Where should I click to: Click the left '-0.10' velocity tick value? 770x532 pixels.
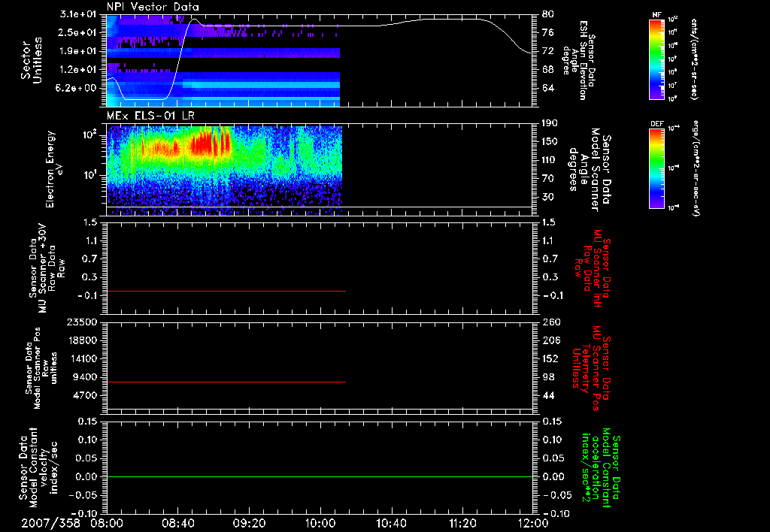(84, 513)
